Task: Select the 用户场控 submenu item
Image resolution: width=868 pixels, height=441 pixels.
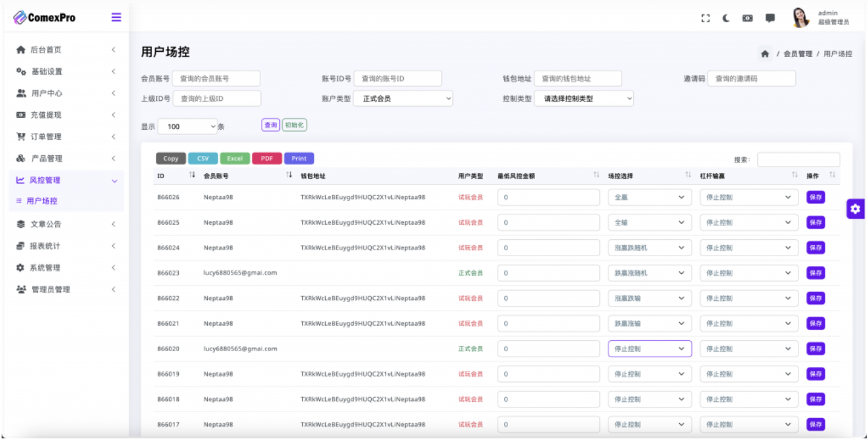Action: click(42, 201)
